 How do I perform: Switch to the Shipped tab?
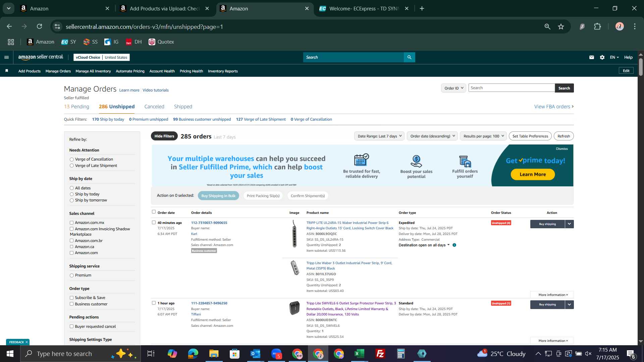183,107
